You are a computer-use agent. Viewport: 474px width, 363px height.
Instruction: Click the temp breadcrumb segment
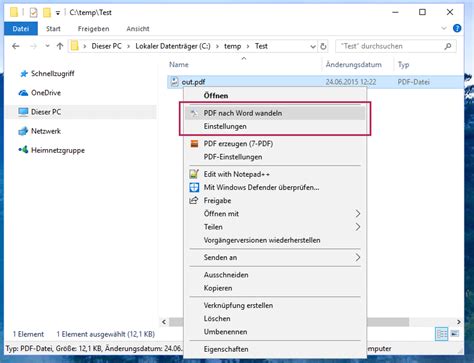(x=232, y=46)
